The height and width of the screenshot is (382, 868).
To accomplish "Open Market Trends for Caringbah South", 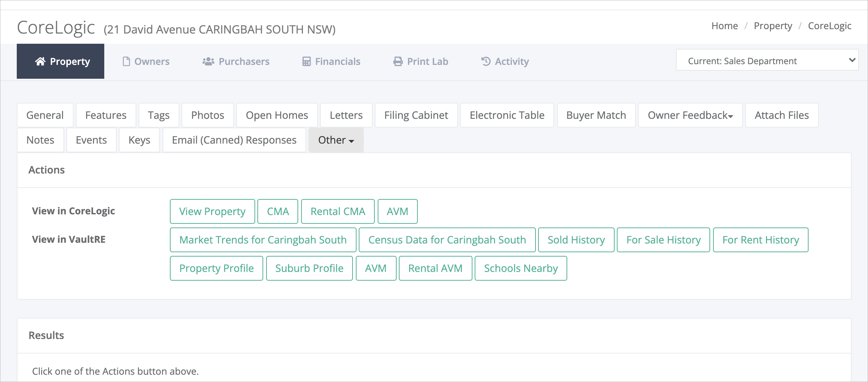I will point(263,240).
